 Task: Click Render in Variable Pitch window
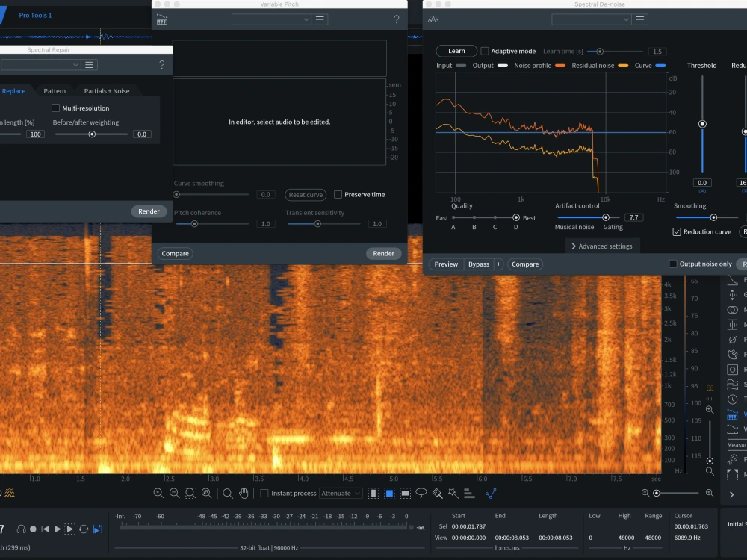tap(383, 253)
